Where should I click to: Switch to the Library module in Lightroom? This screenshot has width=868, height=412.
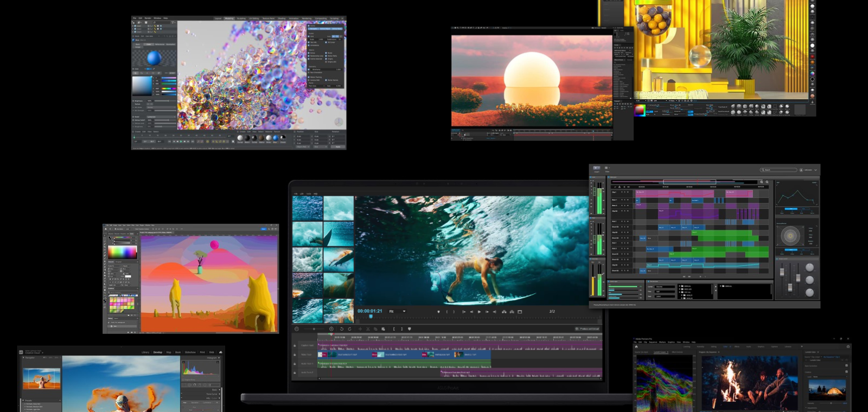click(145, 352)
